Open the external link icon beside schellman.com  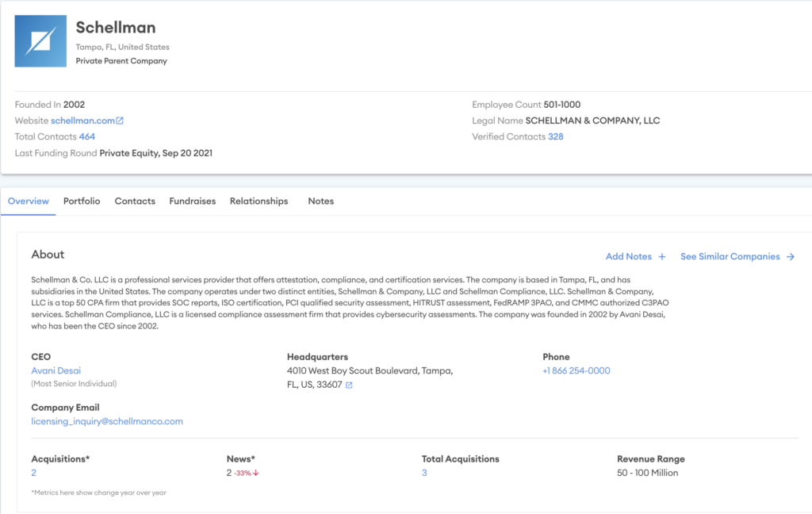coord(120,121)
